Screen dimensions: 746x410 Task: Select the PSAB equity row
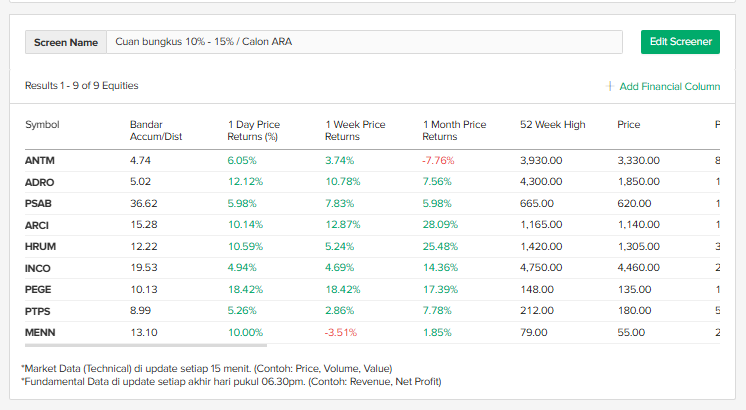click(x=38, y=203)
